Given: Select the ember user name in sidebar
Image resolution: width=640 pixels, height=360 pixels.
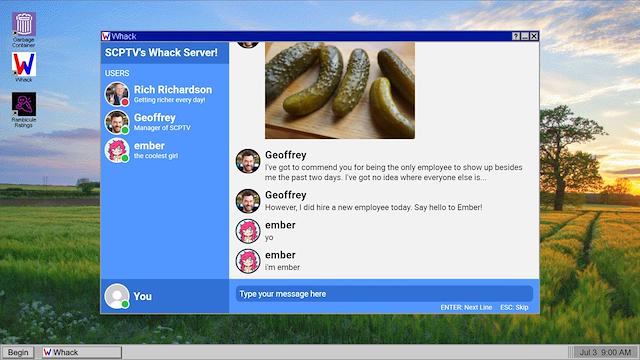Looking at the screenshot, I should point(149,146).
